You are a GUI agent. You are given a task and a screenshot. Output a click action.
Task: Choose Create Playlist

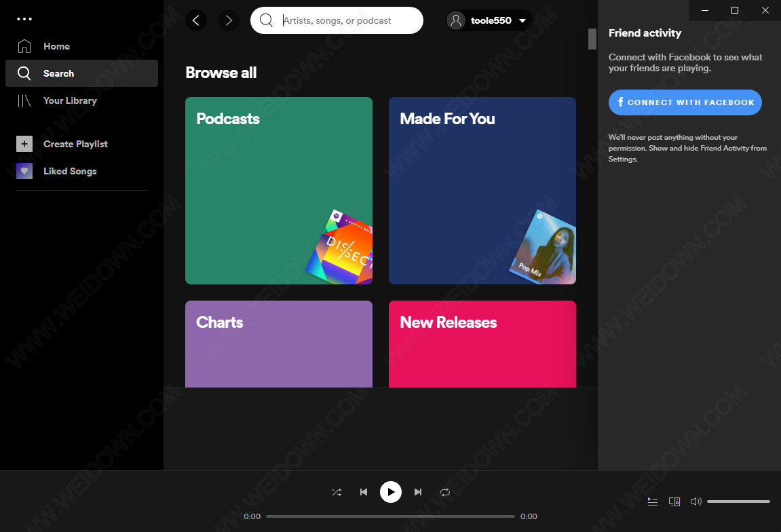tap(81, 144)
